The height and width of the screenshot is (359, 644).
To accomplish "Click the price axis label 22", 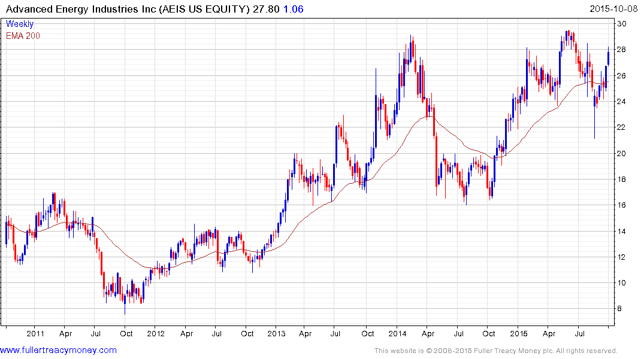I will coord(622,127).
